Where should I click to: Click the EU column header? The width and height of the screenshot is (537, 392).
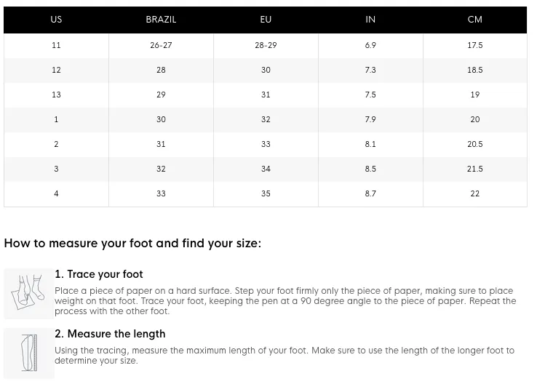pos(266,20)
